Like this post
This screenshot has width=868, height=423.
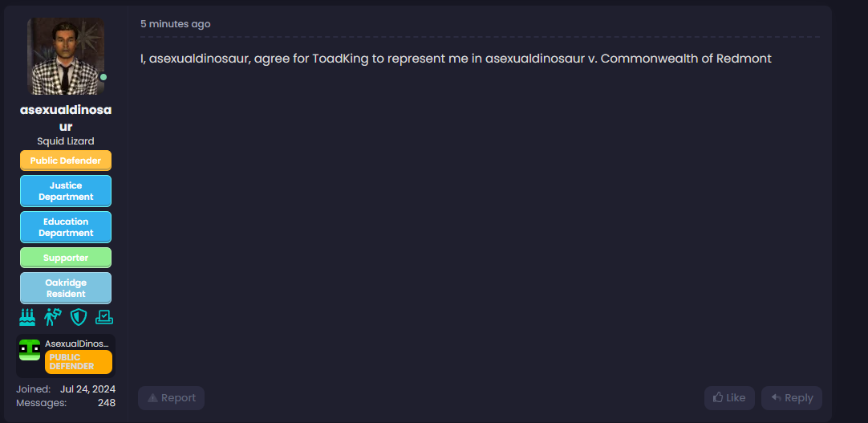click(729, 398)
